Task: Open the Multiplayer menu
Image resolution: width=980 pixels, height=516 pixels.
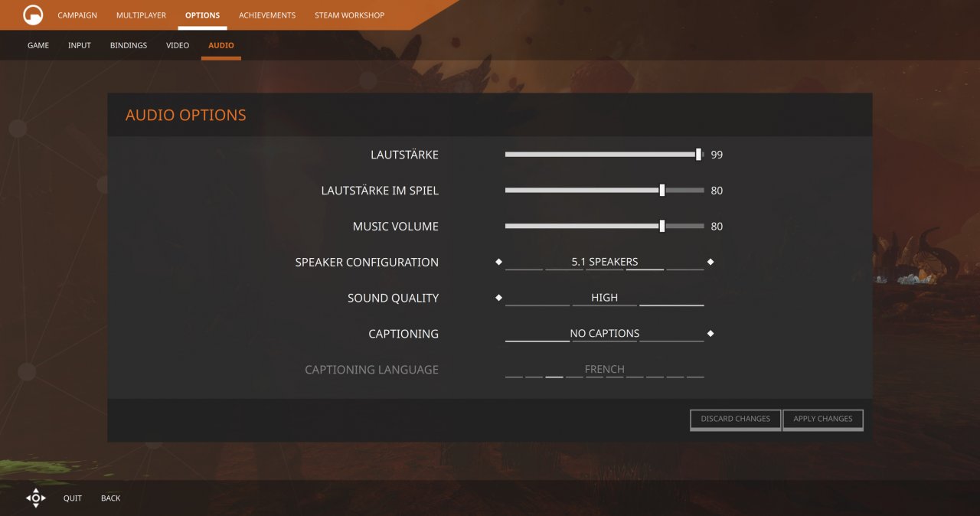Action: [141, 15]
